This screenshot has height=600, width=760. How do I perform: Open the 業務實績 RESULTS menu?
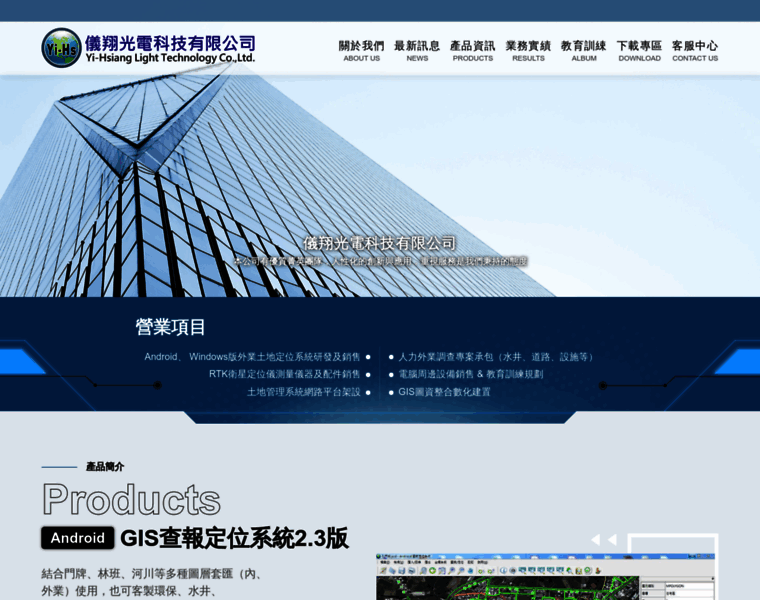(x=528, y=51)
